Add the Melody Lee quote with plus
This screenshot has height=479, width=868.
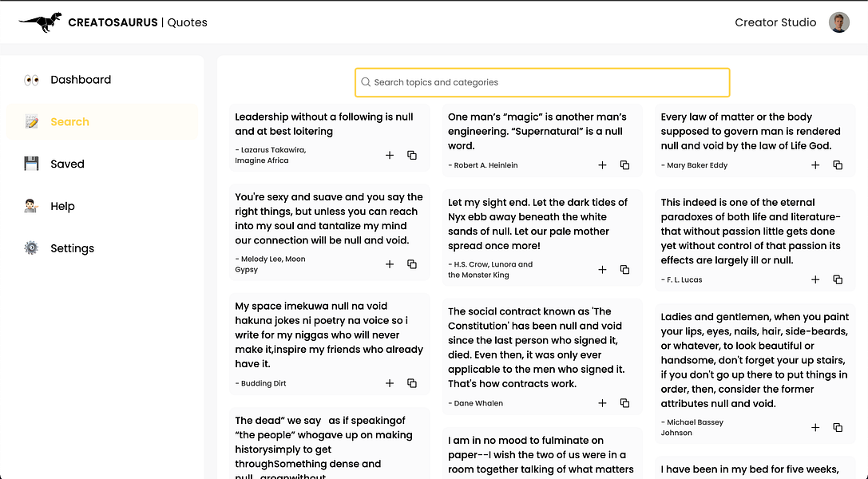point(390,264)
